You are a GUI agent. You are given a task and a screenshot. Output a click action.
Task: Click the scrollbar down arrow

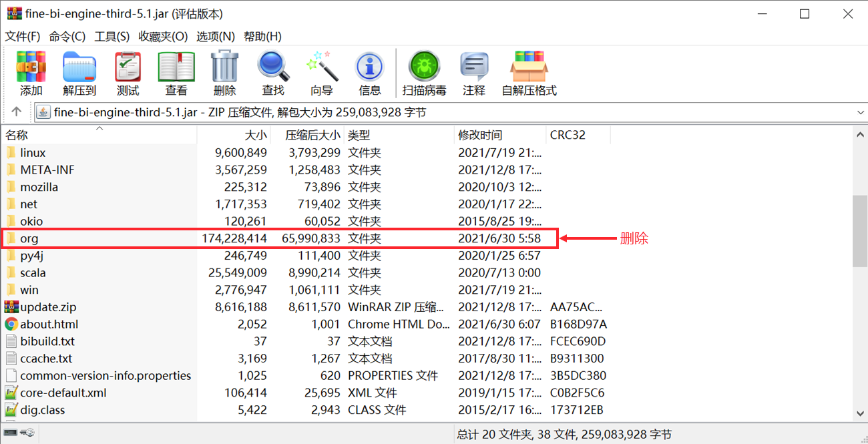click(860, 414)
